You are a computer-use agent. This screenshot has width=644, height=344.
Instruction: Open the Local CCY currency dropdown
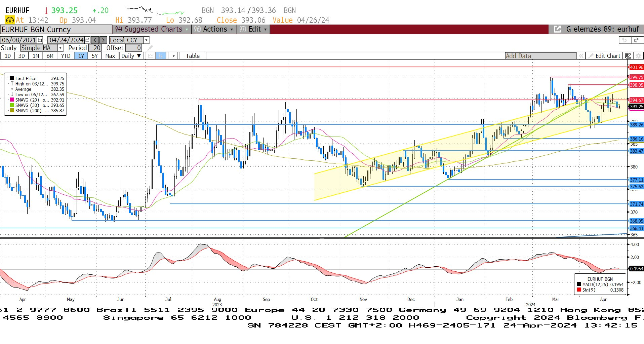click(146, 40)
